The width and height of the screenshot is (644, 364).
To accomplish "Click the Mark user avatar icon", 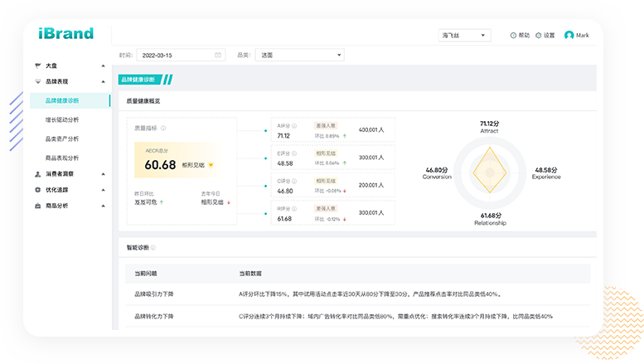I will (569, 36).
